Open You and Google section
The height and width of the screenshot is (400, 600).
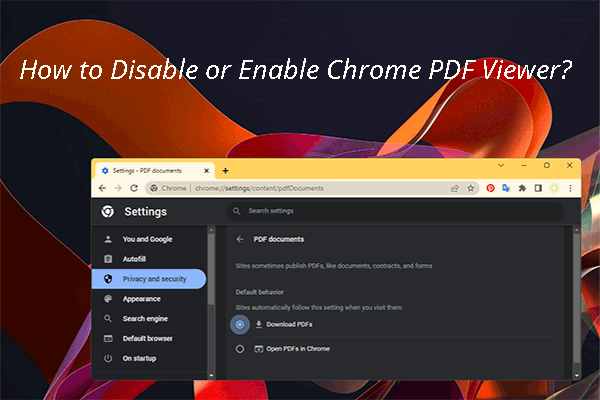coord(149,239)
